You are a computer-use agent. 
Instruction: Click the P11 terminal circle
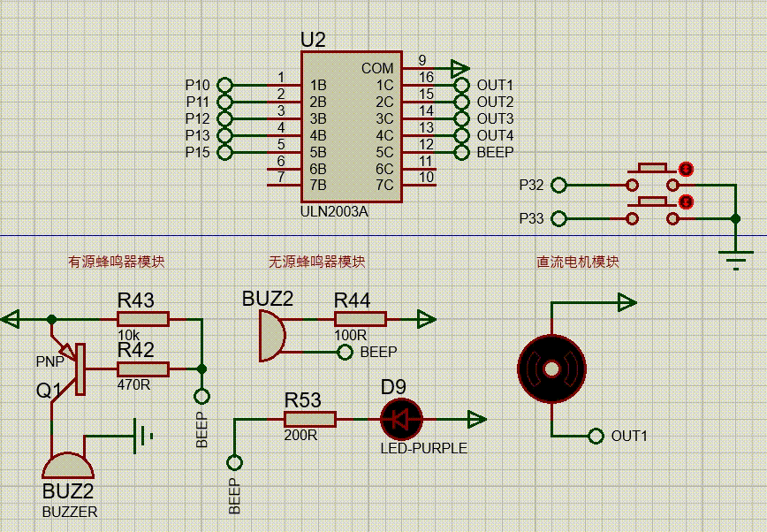(x=224, y=102)
